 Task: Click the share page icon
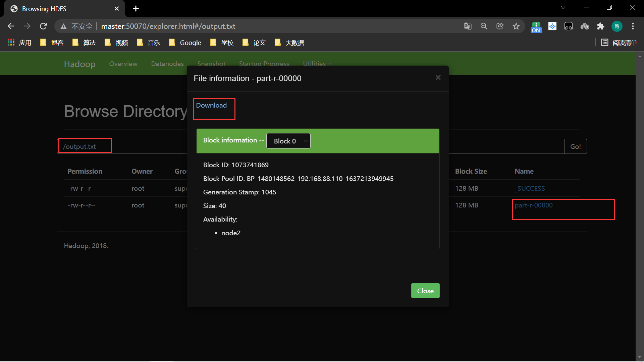point(500,26)
